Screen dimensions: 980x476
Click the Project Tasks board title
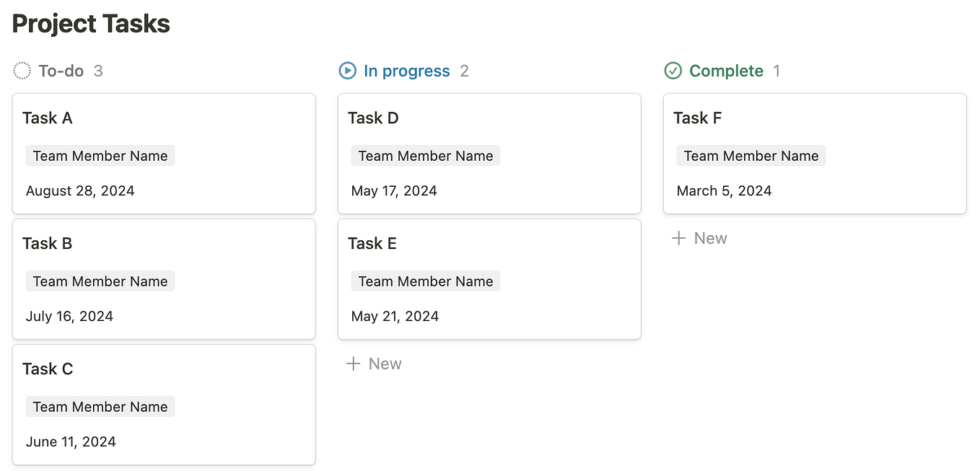click(x=90, y=23)
